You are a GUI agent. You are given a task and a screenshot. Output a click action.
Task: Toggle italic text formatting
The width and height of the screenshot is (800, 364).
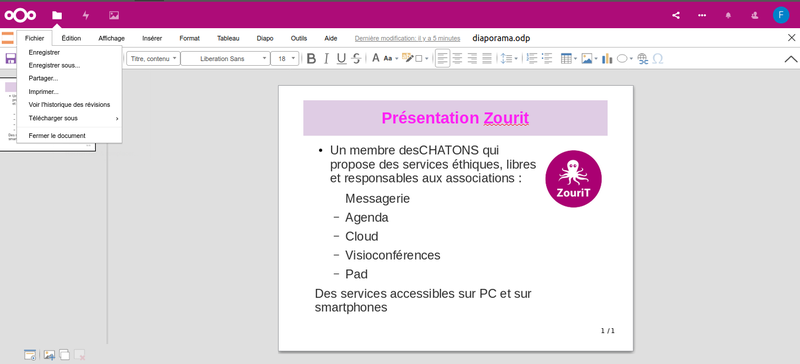[x=327, y=59]
